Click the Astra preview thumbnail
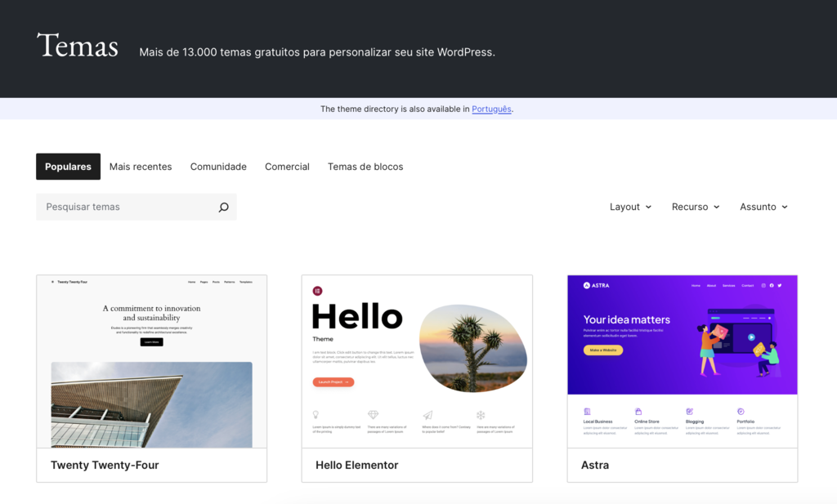837x504 pixels. tap(683, 359)
